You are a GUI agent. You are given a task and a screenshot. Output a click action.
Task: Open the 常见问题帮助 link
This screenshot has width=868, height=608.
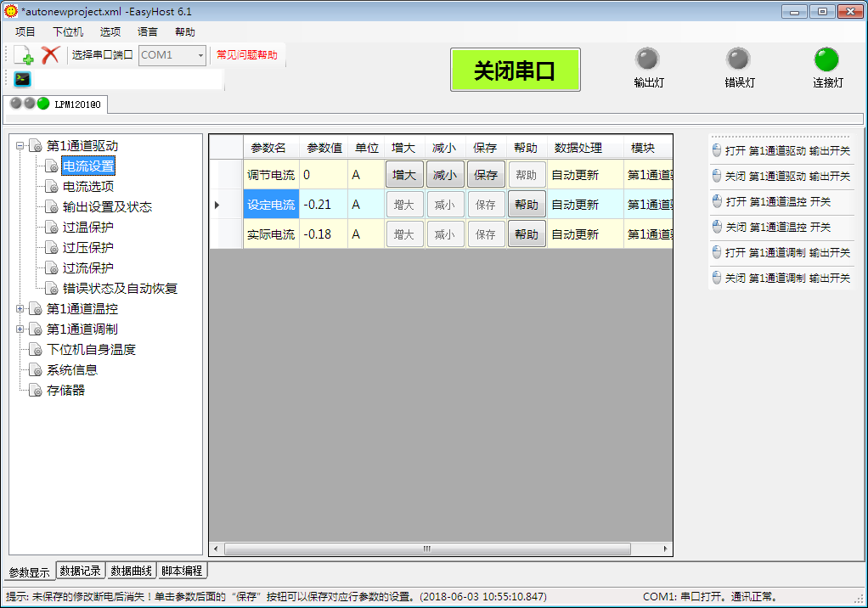pos(246,55)
